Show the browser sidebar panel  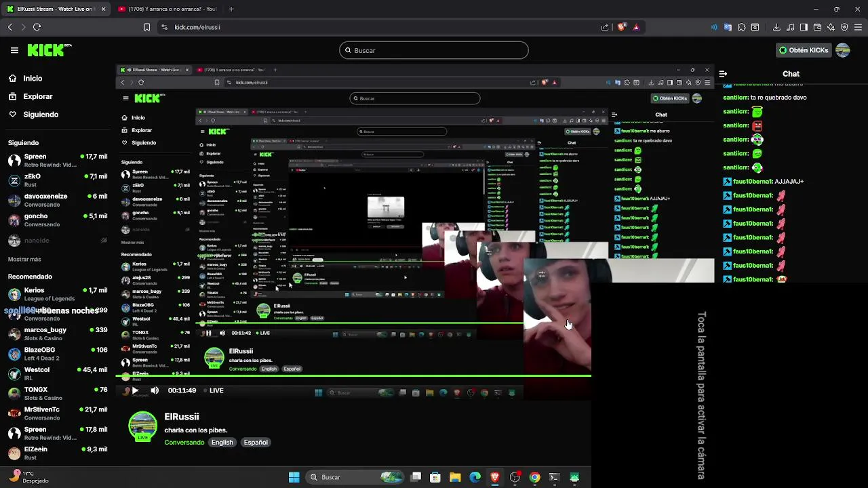804,27
